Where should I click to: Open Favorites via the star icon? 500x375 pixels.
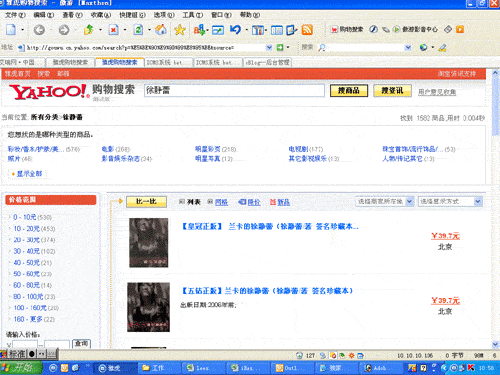[180, 30]
